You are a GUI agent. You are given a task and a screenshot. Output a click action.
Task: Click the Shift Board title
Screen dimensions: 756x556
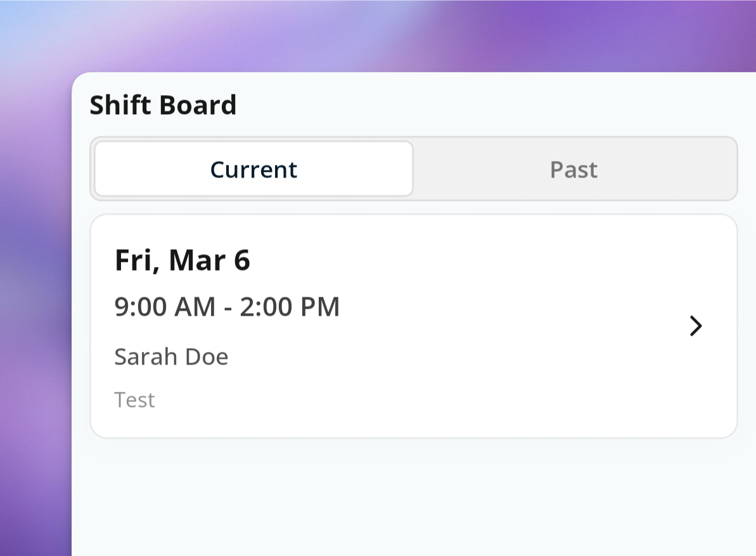(163, 105)
